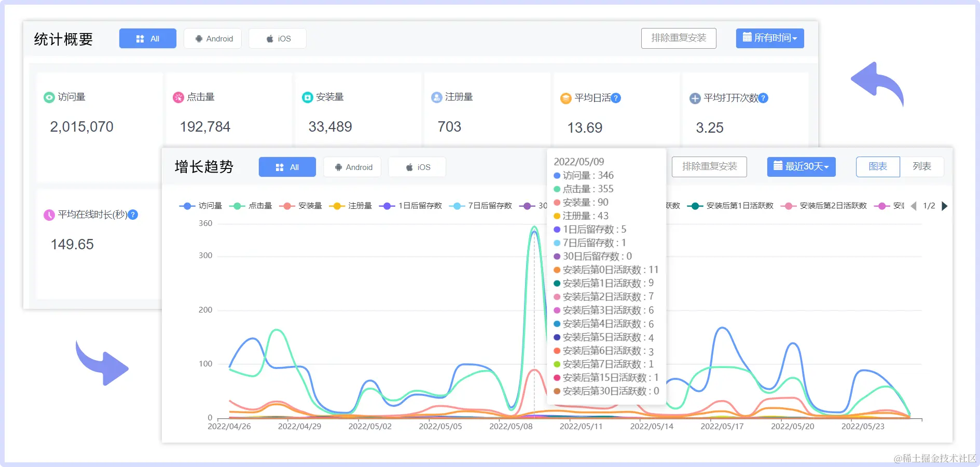
Task: Select the iOS tab in 增长趋势
Action: pyautogui.click(x=417, y=167)
